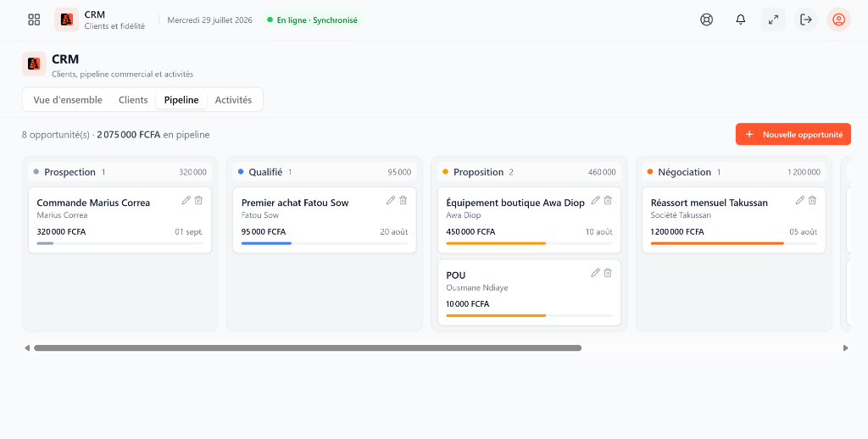Image resolution: width=868 pixels, height=439 pixels.
Task: Open the POU card title
Action: pyautogui.click(x=455, y=275)
